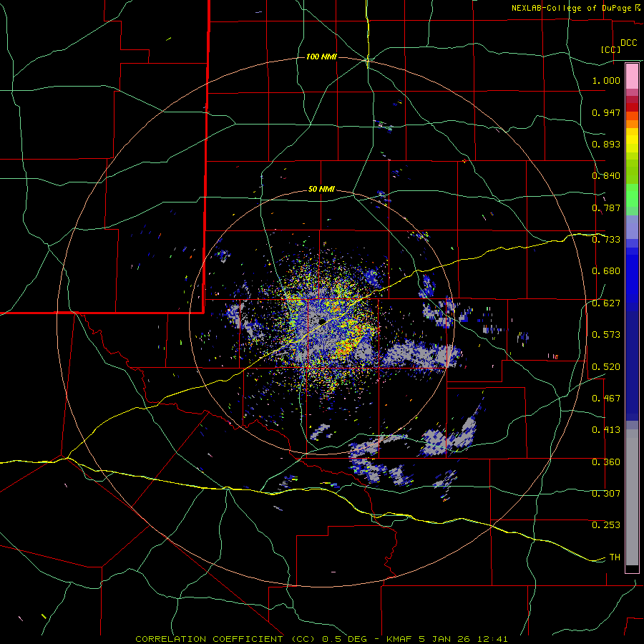Pick the bright green color bar segment
This screenshot has width=644, height=644.
coord(632,195)
